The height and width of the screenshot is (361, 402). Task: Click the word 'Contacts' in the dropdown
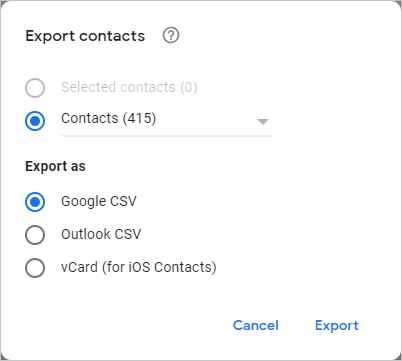click(90, 118)
